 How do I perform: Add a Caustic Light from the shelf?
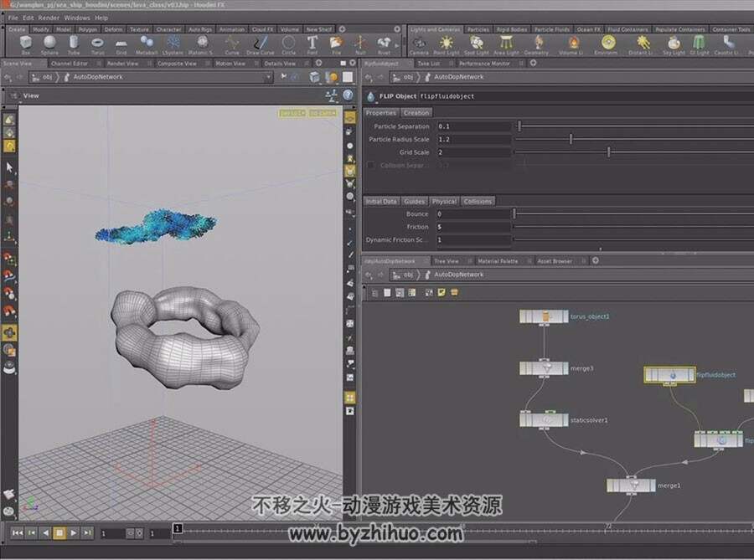click(726, 45)
